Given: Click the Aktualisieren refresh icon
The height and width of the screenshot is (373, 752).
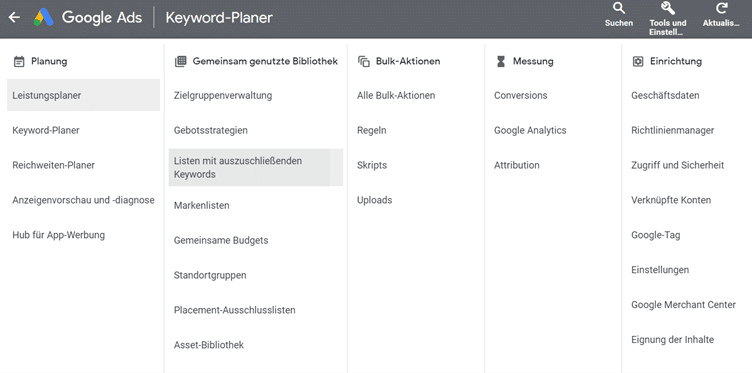Looking at the screenshot, I should 721,8.
